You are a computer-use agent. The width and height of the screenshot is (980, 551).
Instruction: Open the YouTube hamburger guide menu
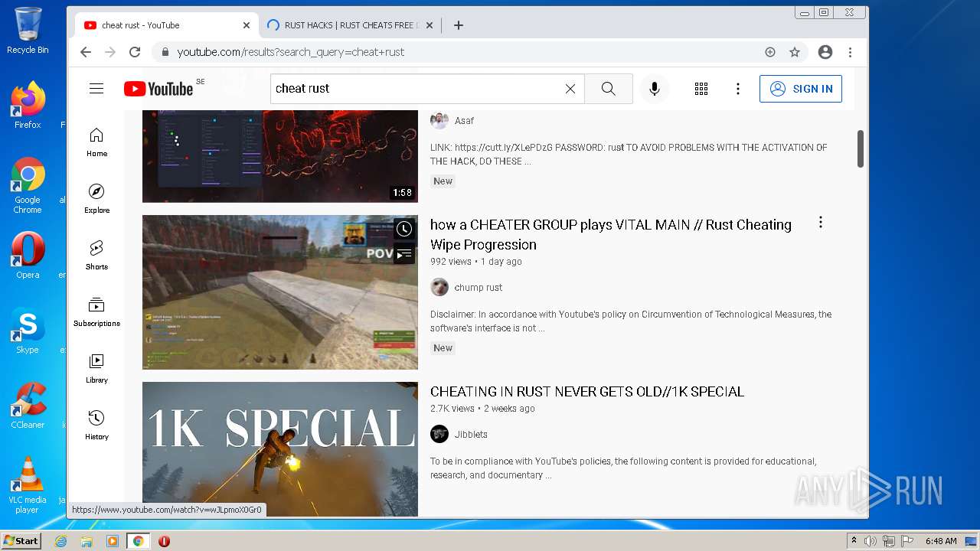point(96,89)
